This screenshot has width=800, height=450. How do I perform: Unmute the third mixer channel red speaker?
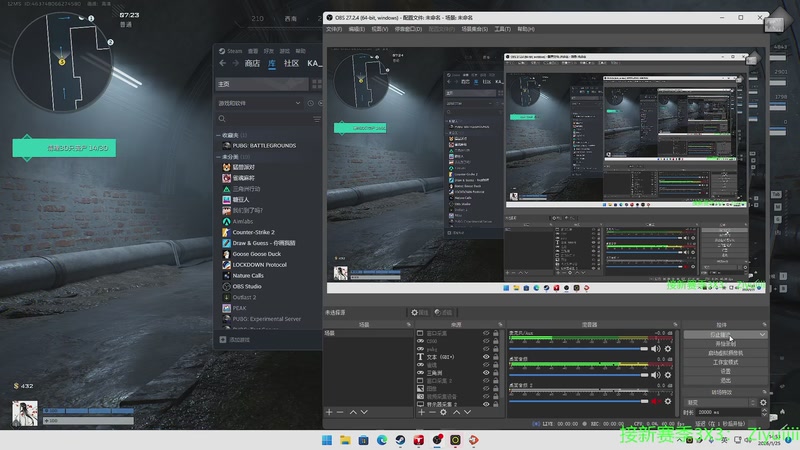[x=656, y=402]
